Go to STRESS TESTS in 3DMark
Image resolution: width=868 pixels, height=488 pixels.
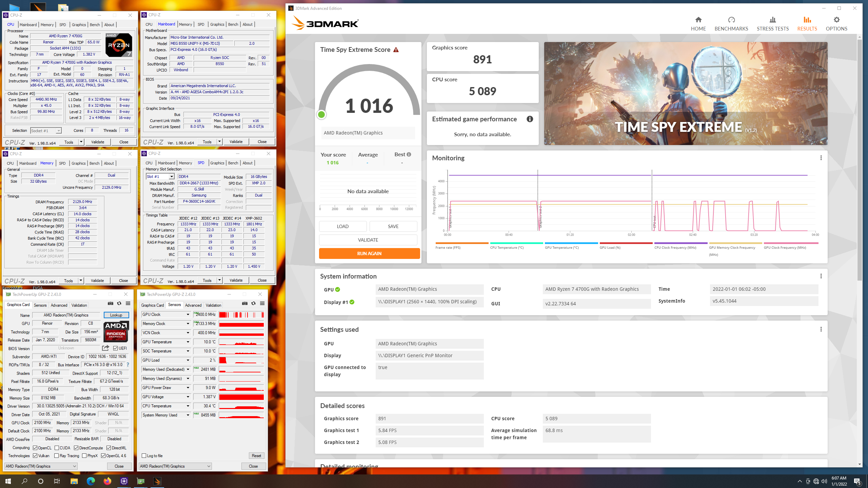click(x=773, y=24)
